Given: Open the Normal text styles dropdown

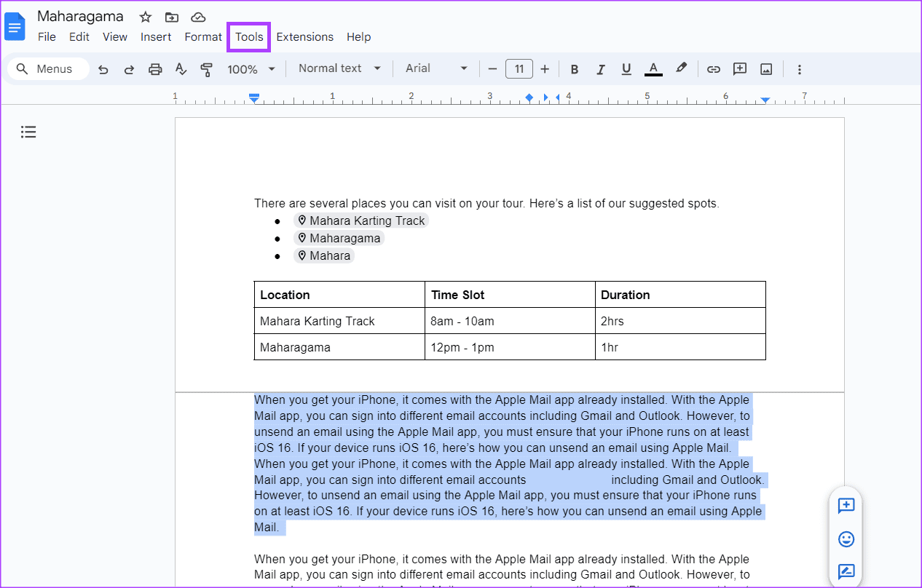Looking at the screenshot, I should pyautogui.click(x=338, y=68).
